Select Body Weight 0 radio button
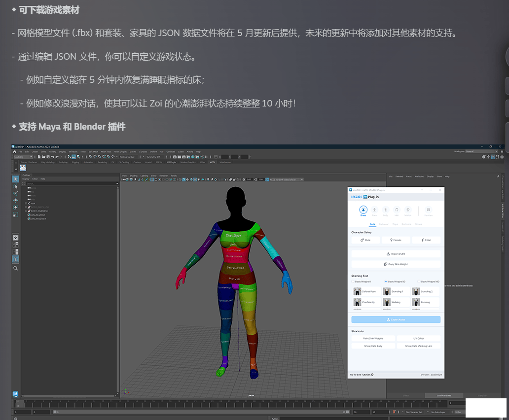The height and width of the screenshot is (420, 509). [353, 281]
